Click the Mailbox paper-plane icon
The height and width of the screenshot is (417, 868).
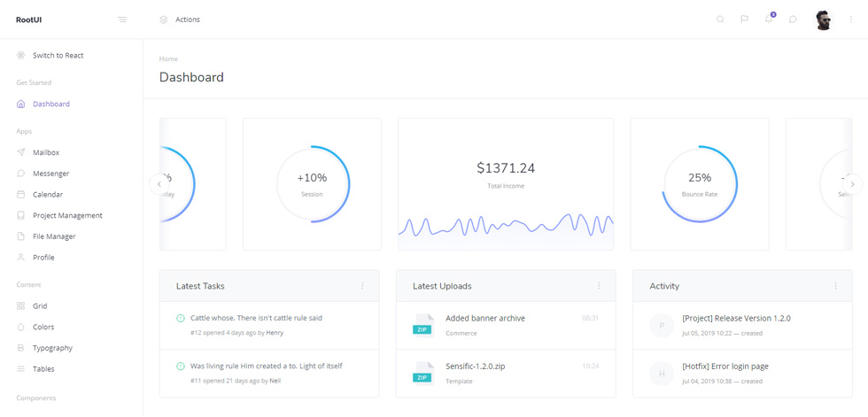tap(21, 152)
